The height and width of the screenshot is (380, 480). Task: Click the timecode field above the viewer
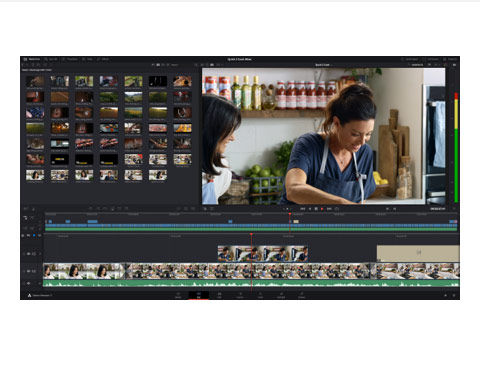pos(418,65)
